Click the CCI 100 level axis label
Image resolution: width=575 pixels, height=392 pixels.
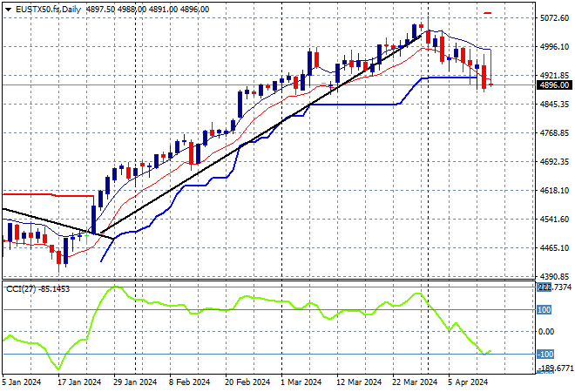(545, 309)
